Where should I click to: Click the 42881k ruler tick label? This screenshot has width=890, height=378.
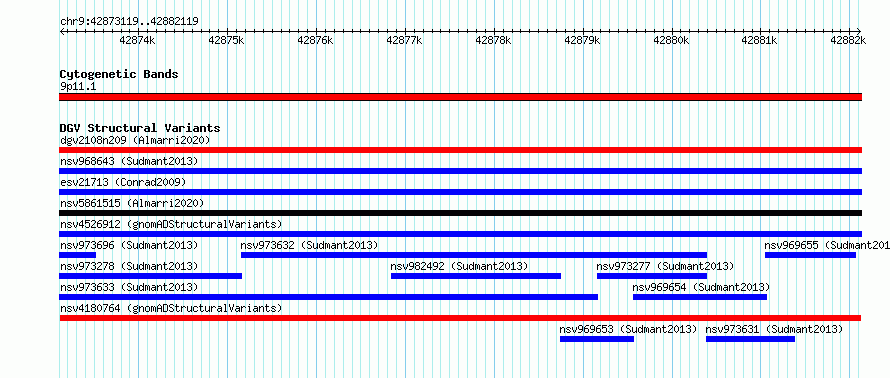pyautogui.click(x=760, y=41)
